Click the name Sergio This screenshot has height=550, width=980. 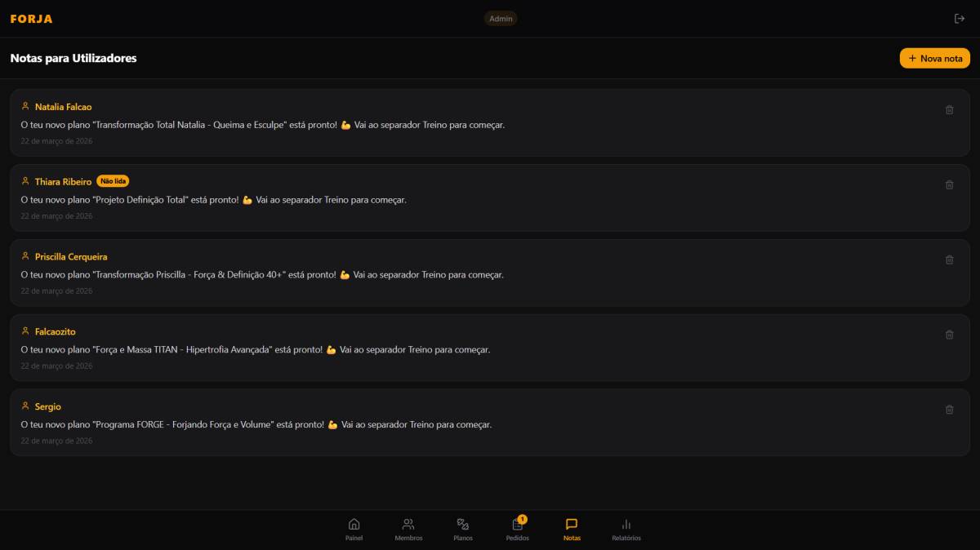pos(48,407)
